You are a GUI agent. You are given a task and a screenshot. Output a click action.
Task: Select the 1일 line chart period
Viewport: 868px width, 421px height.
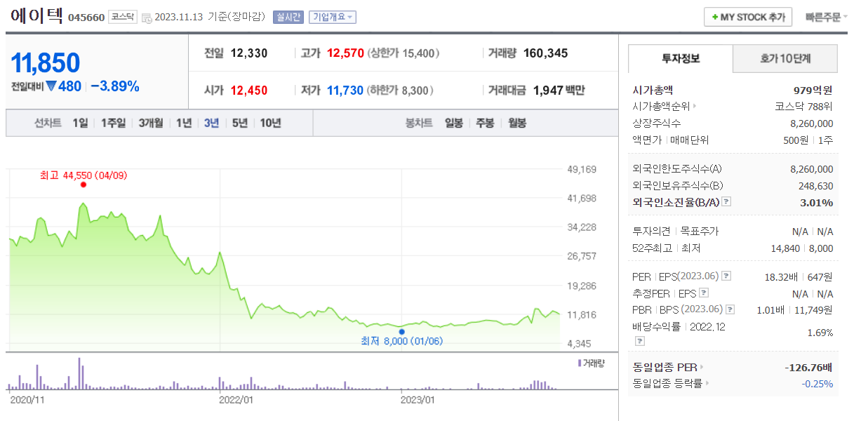(x=80, y=123)
